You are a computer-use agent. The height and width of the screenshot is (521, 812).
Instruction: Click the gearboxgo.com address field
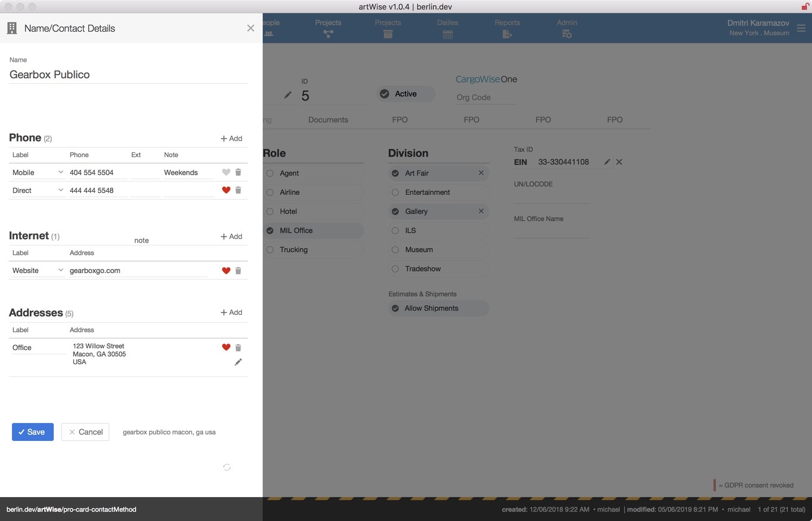(x=138, y=270)
